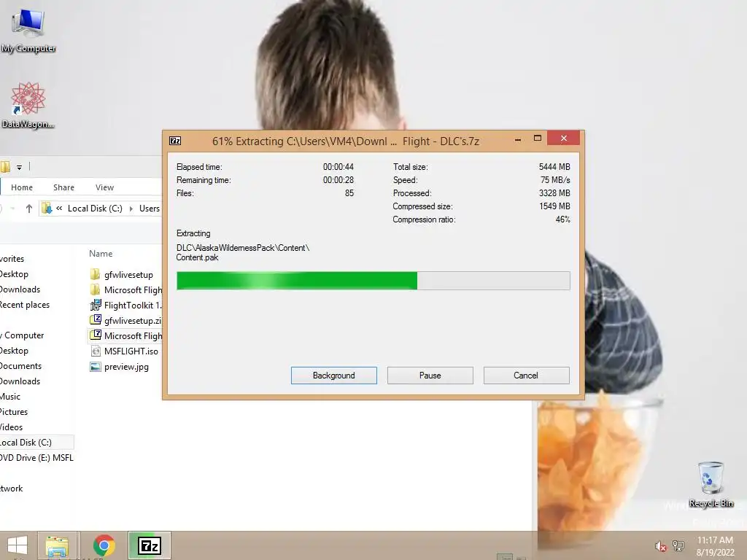Click the preview.jpg image file icon
This screenshot has width=747, height=560.
point(96,367)
